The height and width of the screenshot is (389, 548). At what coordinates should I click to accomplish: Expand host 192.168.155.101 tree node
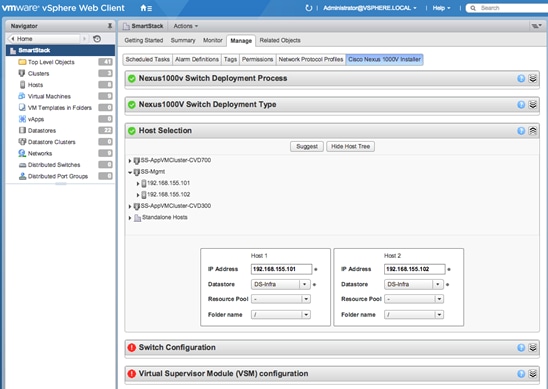point(138,183)
